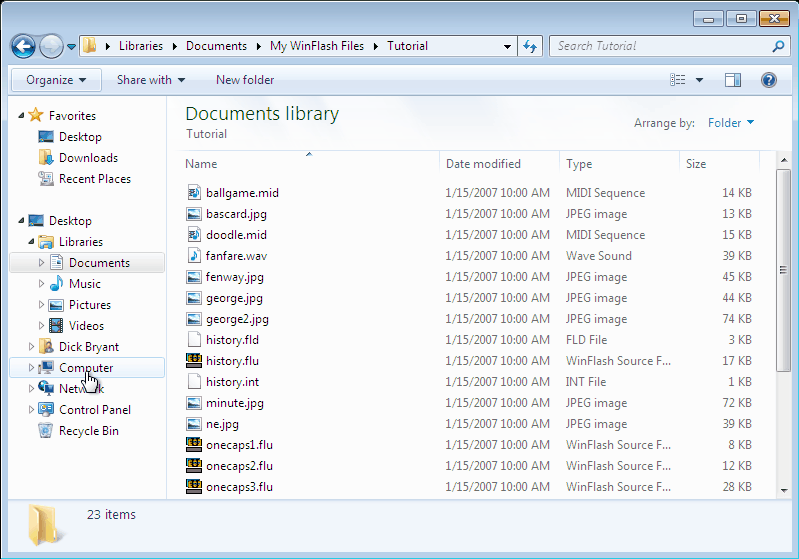
Task: Select file doodle.mid
Action: pos(236,235)
